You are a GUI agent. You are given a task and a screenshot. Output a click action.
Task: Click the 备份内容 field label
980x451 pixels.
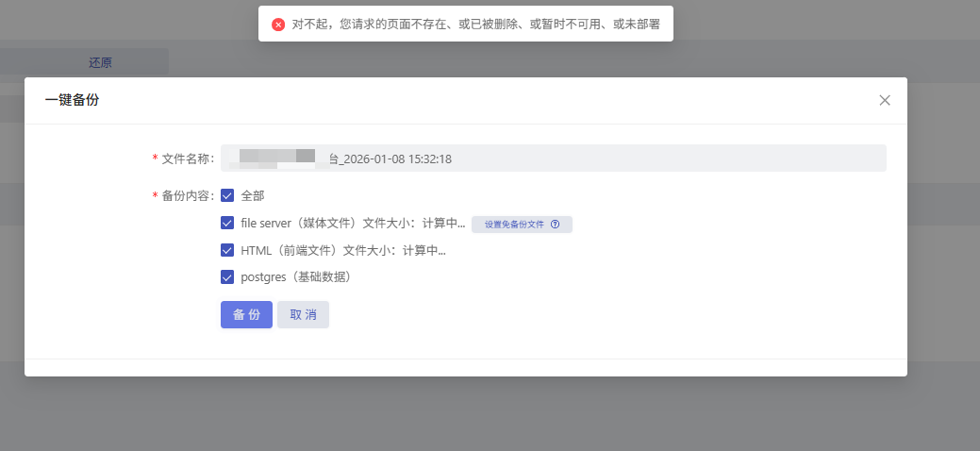coord(188,196)
